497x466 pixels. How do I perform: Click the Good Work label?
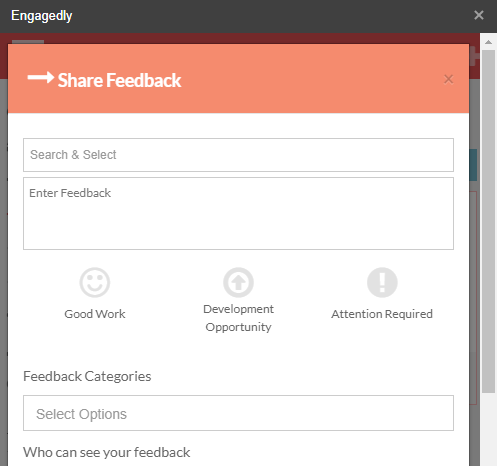tap(95, 314)
